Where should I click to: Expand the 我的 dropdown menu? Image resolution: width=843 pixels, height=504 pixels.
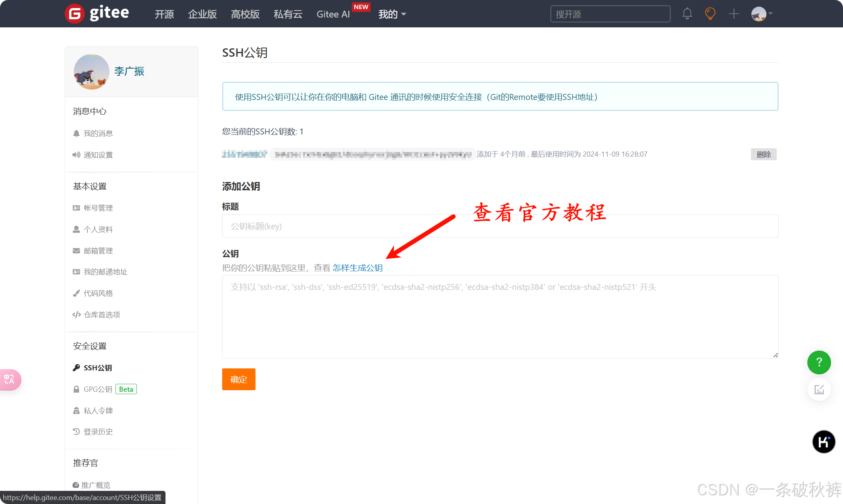point(392,14)
